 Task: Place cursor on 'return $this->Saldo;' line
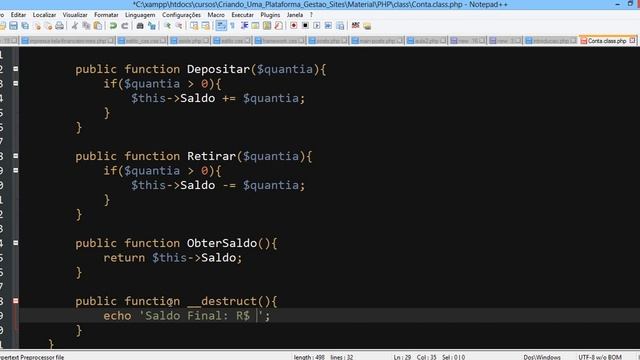[x=172, y=258]
